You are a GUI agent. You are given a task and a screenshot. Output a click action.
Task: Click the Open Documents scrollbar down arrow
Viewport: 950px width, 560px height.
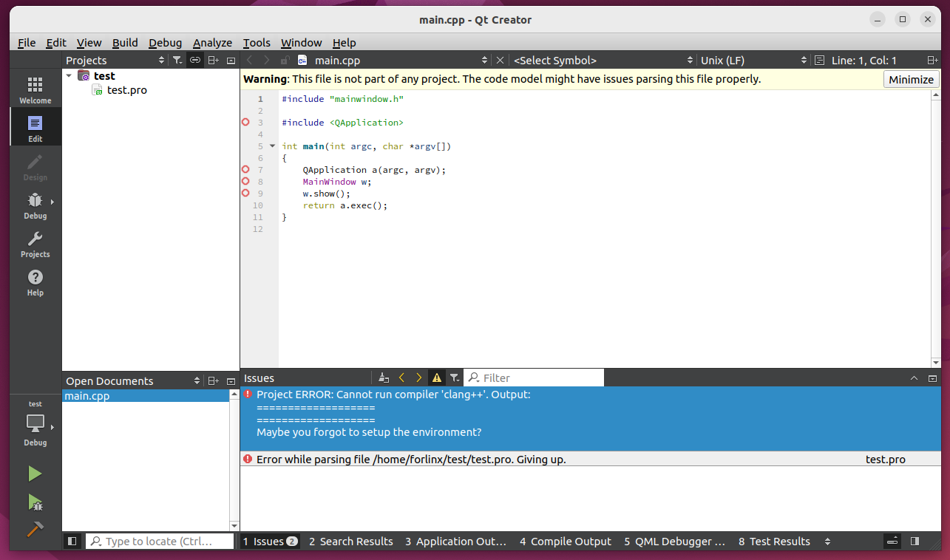[234, 525]
